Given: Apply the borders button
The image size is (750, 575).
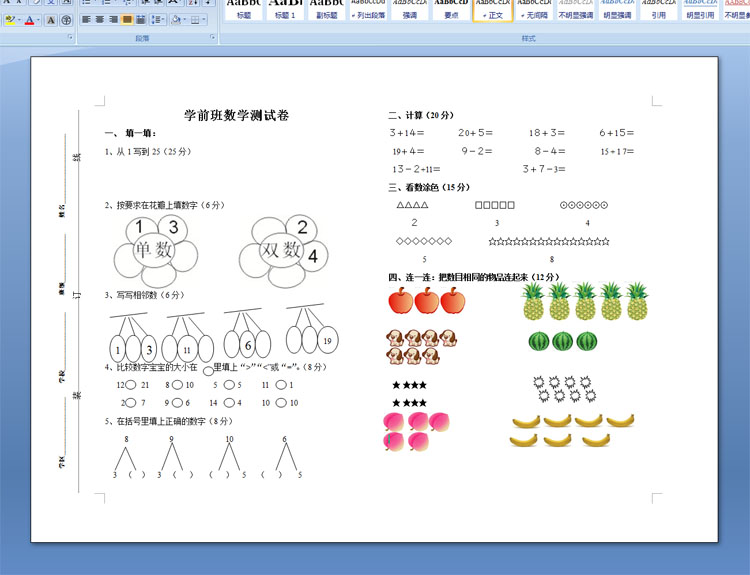Looking at the screenshot, I should (195, 20).
